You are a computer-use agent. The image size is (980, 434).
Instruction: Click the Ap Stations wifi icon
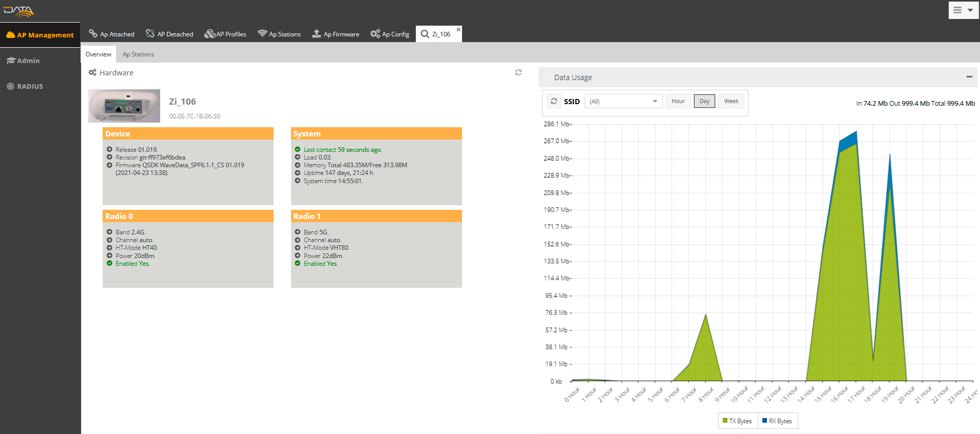(262, 34)
